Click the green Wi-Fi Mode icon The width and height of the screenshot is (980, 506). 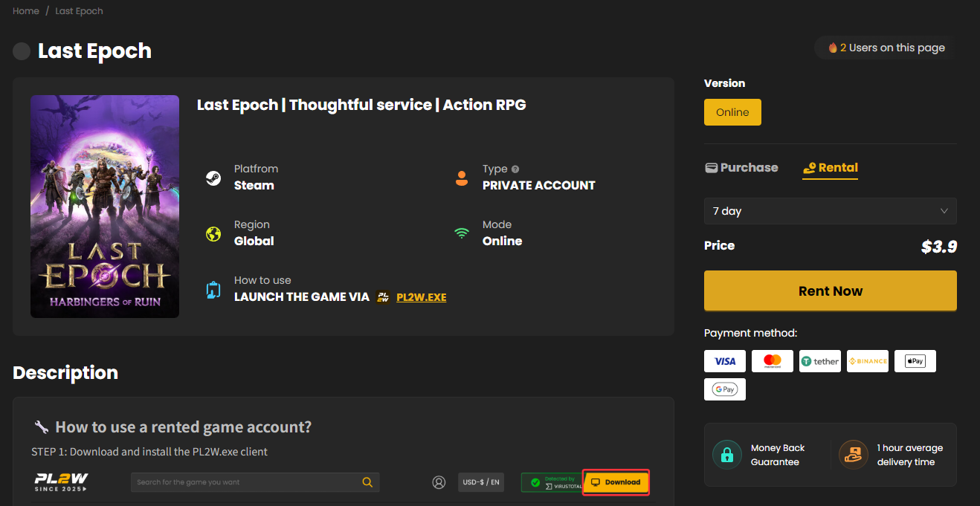[x=462, y=233]
